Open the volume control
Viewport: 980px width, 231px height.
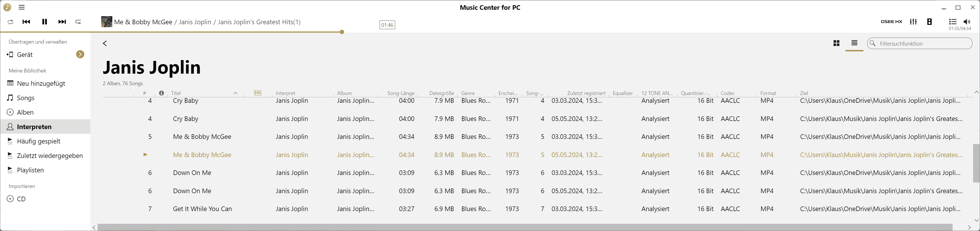coord(967,22)
